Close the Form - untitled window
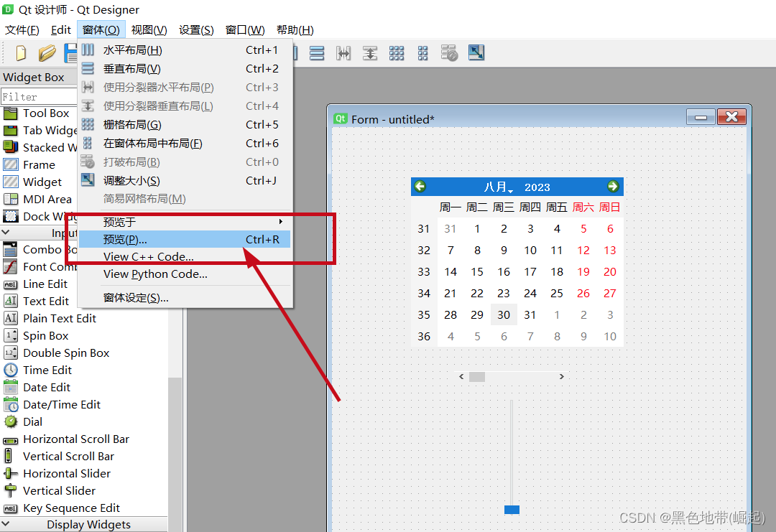Image resolution: width=776 pixels, height=532 pixels. [x=731, y=117]
